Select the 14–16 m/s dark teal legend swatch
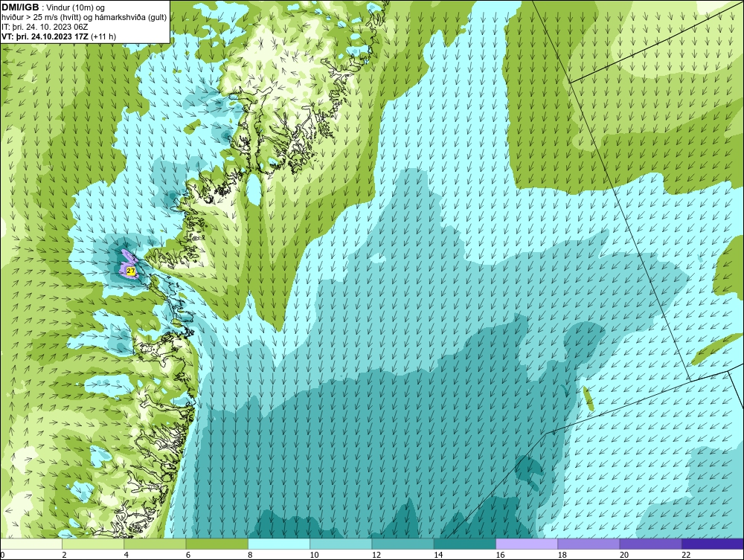This screenshot has height=560, width=744. point(464,544)
